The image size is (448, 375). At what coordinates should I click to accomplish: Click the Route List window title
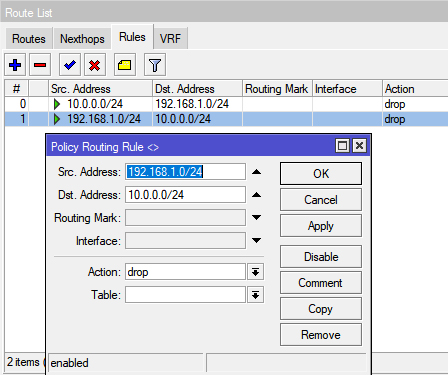(x=29, y=13)
